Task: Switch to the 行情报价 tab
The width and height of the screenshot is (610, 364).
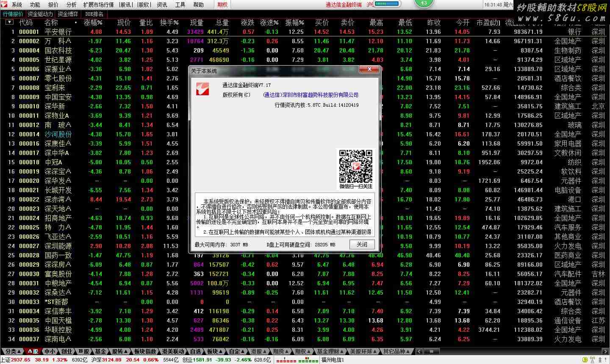Action: [x=13, y=14]
